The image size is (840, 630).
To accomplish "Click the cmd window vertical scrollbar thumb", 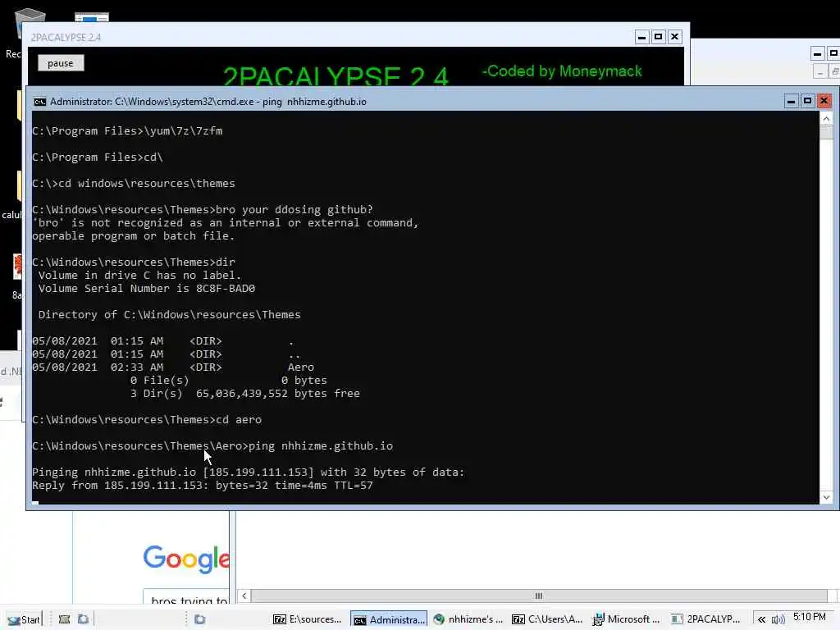I will tap(826, 132).
